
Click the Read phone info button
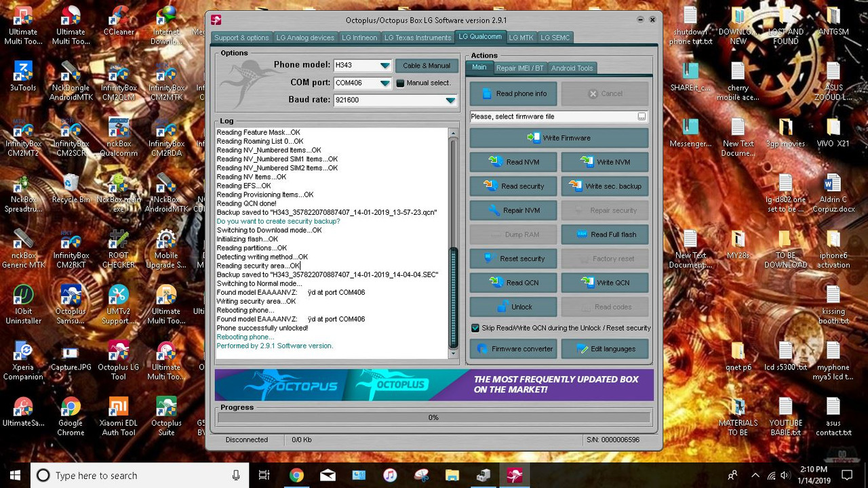513,94
